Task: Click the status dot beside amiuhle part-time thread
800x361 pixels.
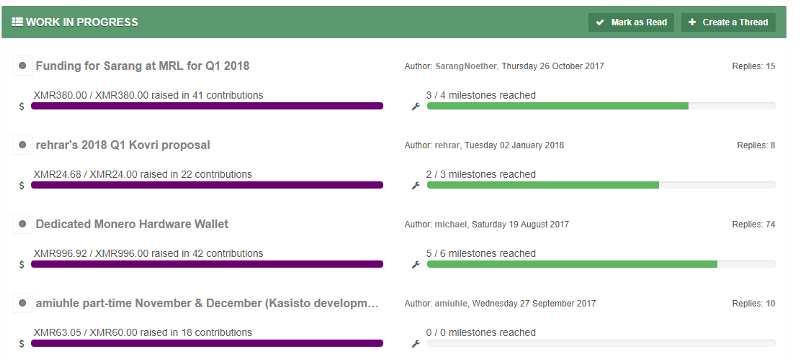Action: pos(22,303)
